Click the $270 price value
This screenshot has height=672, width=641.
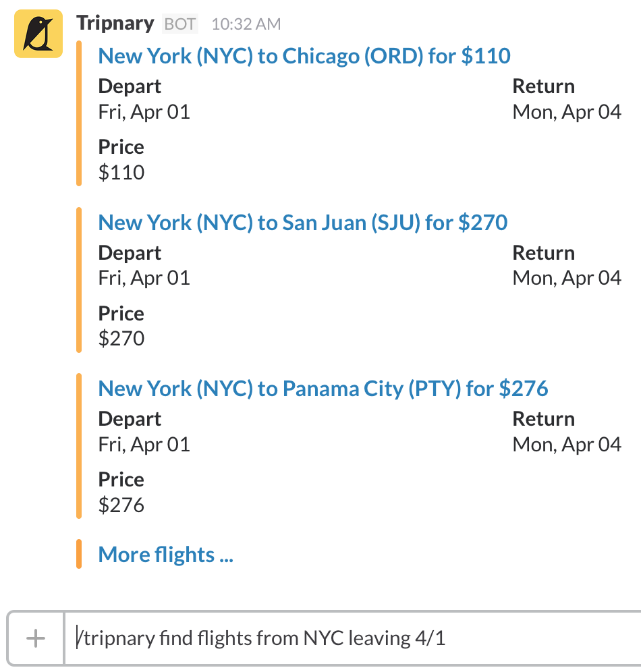[121, 338]
